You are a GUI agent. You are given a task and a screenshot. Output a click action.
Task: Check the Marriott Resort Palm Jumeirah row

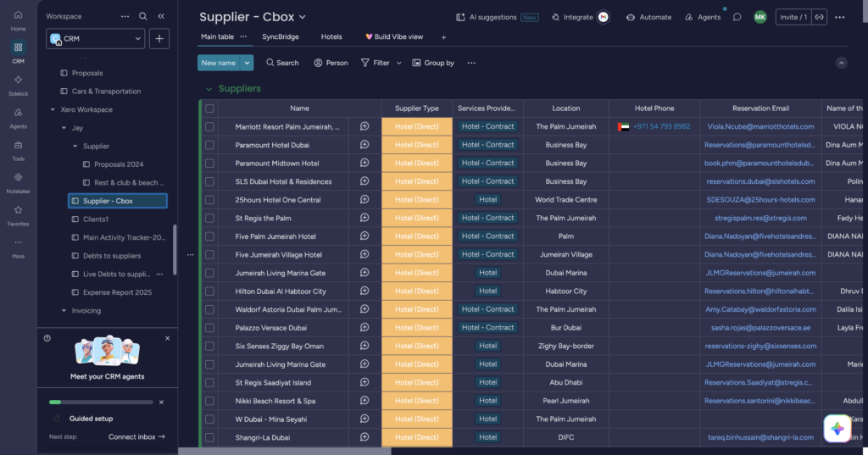coord(209,127)
